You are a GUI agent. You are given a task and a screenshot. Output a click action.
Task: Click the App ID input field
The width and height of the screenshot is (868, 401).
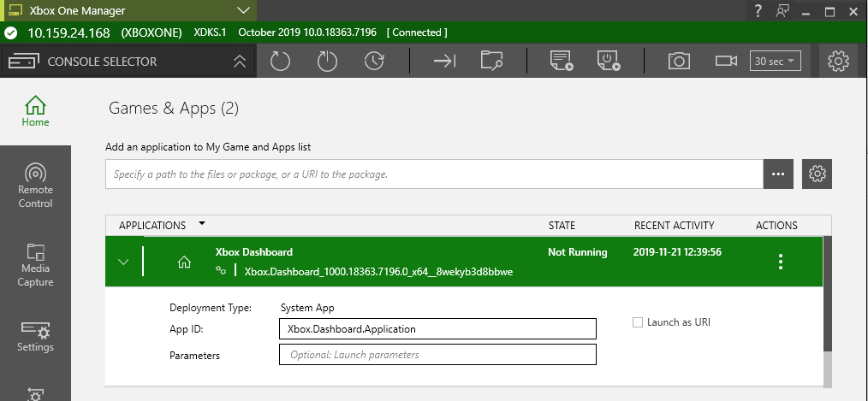(x=438, y=328)
